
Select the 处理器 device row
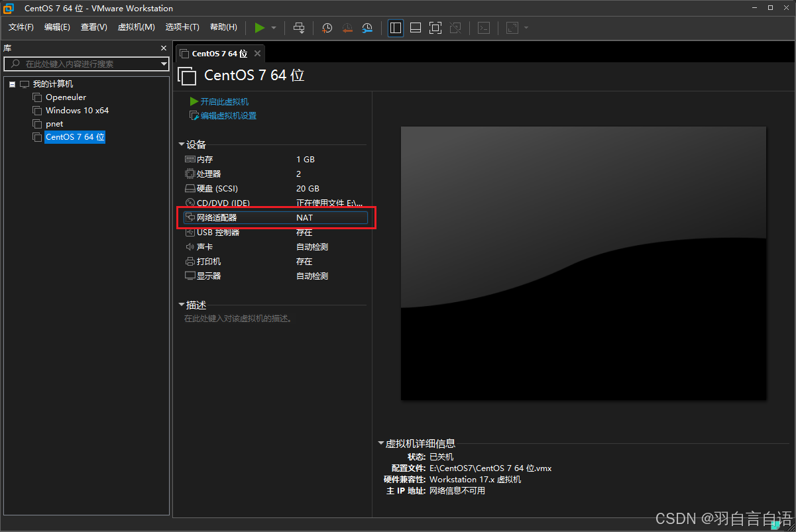click(275, 174)
